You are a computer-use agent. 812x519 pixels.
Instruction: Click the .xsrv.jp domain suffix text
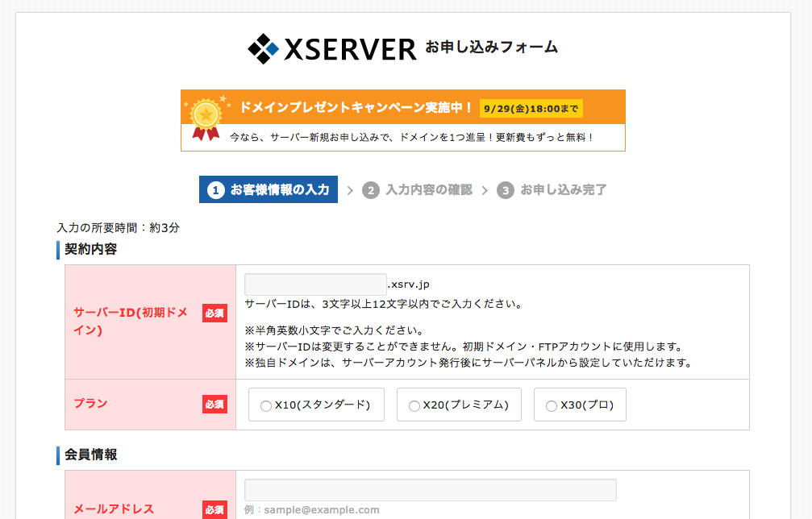pyautogui.click(x=409, y=284)
